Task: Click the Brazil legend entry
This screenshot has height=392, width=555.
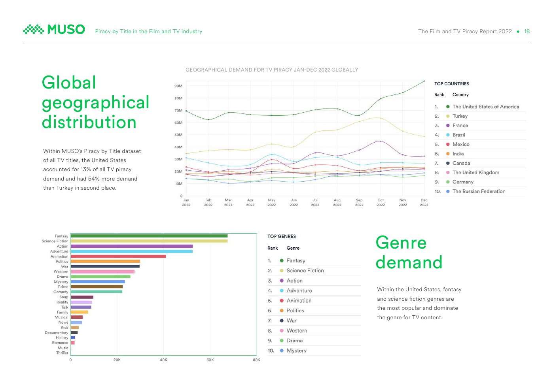Action: (x=458, y=135)
